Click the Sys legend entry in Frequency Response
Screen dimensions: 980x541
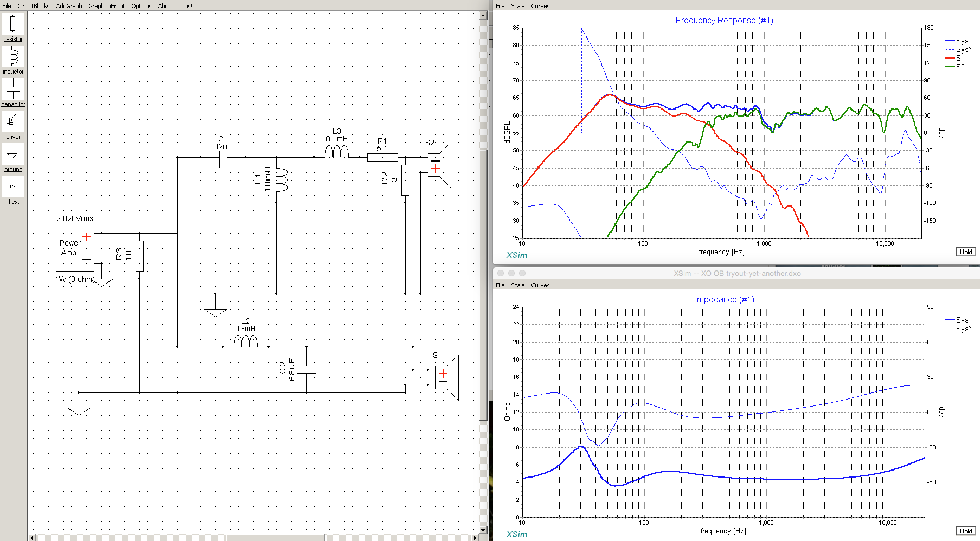[x=957, y=41]
